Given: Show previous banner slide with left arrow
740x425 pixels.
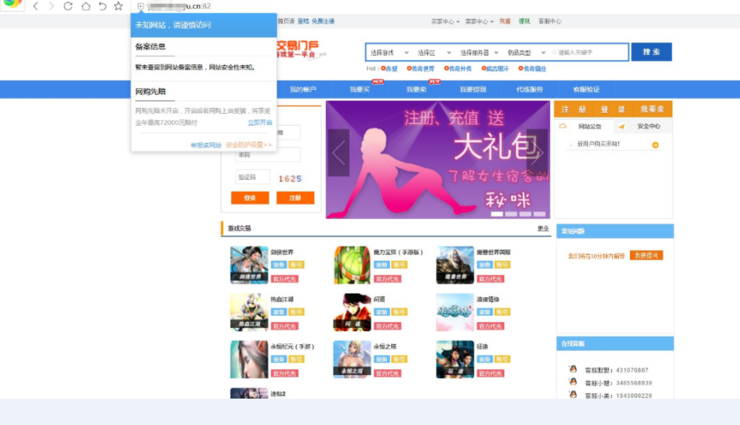Looking at the screenshot, I should click(x=339, y=154).
